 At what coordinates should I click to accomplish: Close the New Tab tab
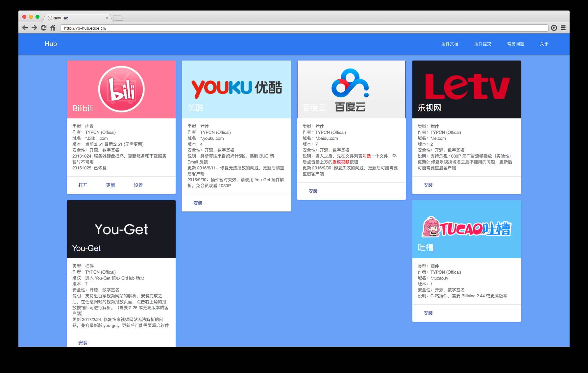tap(107, 18)
